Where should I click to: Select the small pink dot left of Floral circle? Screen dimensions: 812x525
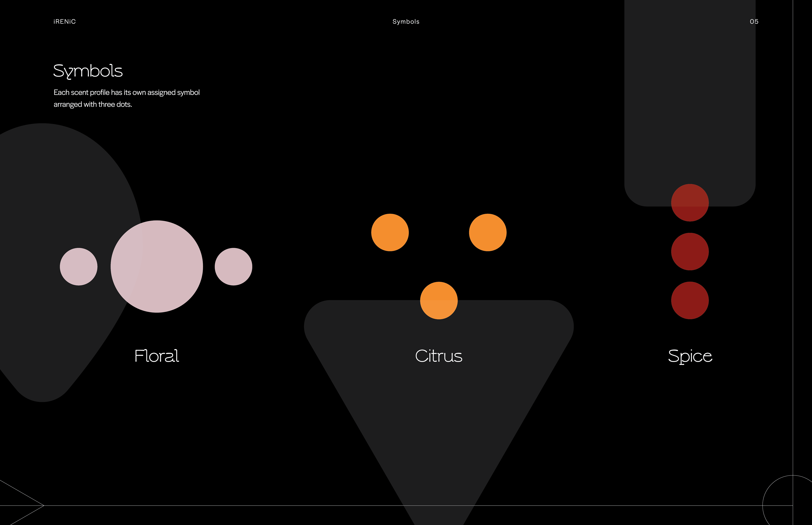click(78, 267)
